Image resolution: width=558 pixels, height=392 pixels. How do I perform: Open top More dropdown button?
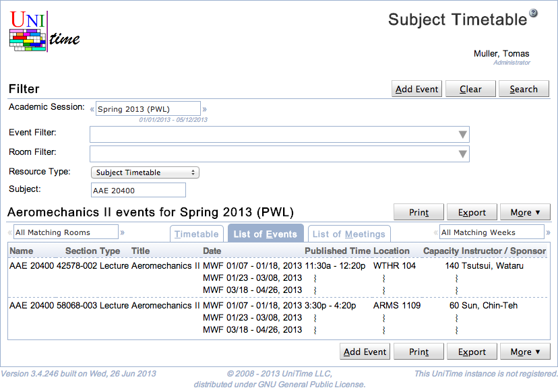point(525,212)
